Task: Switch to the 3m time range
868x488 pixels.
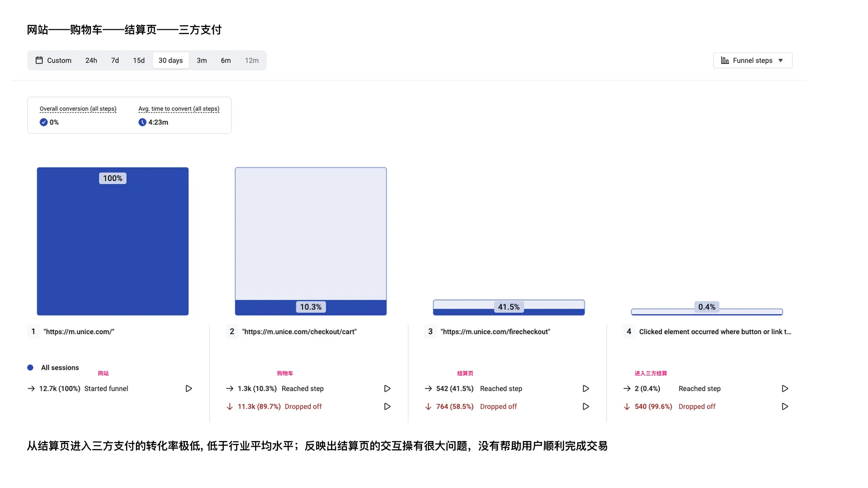Action: pyautogui.click(x=202, y=61)
